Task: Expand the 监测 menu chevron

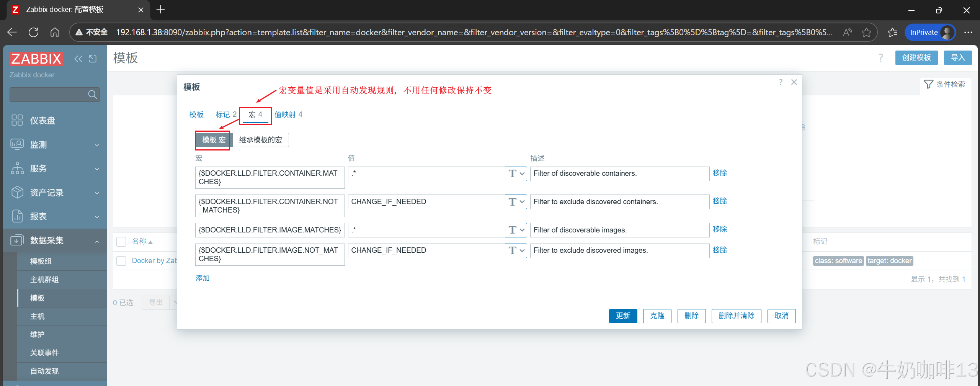Action: [x=97, y=145]
